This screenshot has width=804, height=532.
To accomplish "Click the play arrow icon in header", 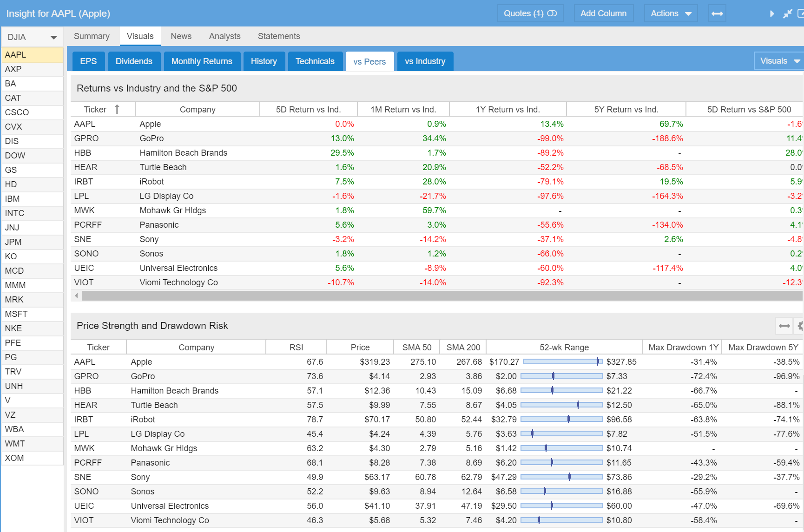I will click(x=772, y=13).
